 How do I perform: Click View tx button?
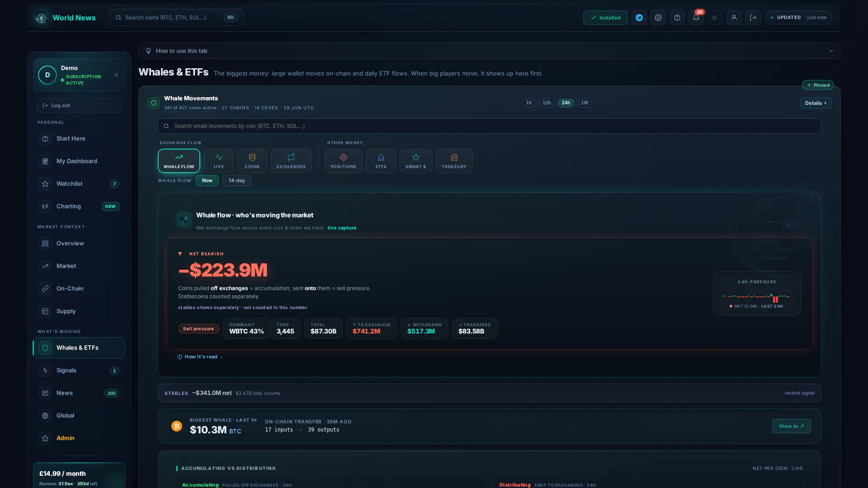(792, 426)
